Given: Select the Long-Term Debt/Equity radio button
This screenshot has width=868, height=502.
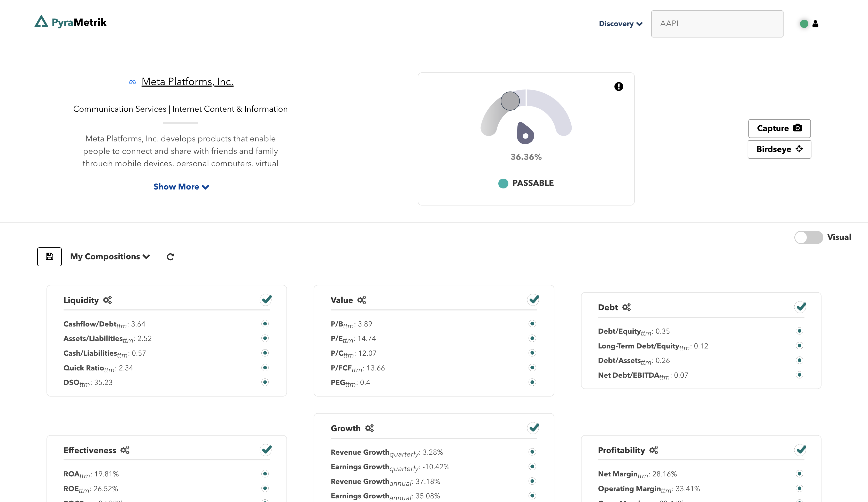Looking at the screenshot, I should 800,345.
